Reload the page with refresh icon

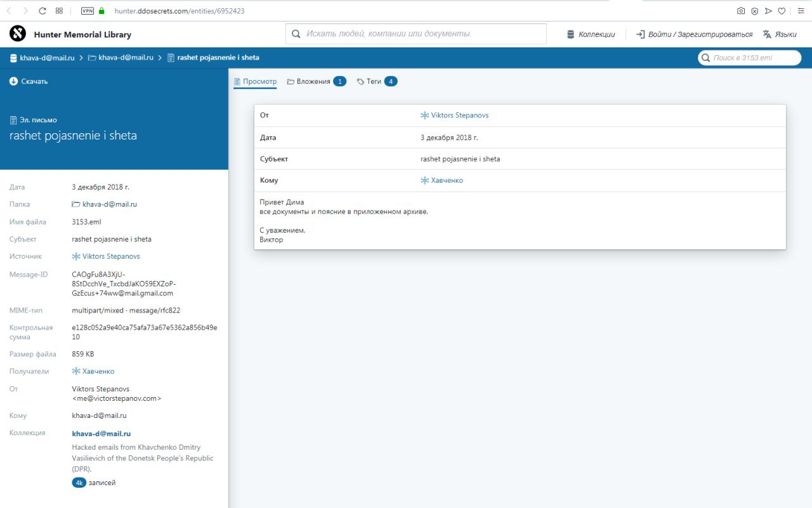point(43,11)
